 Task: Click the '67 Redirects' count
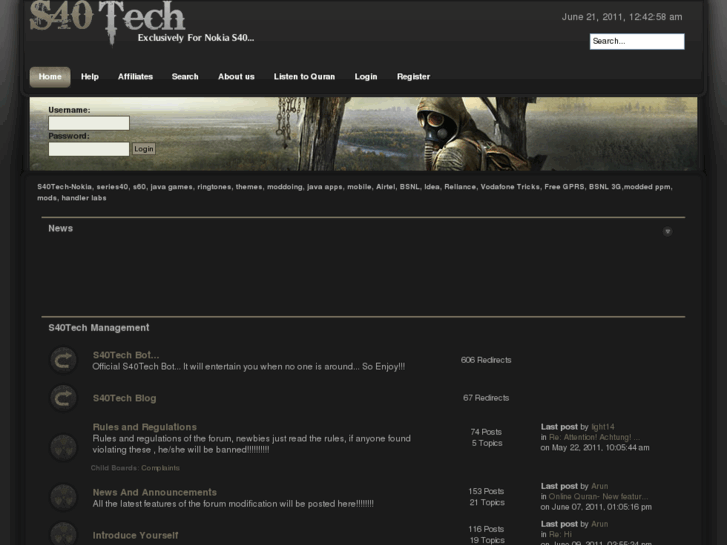[486, 398]
